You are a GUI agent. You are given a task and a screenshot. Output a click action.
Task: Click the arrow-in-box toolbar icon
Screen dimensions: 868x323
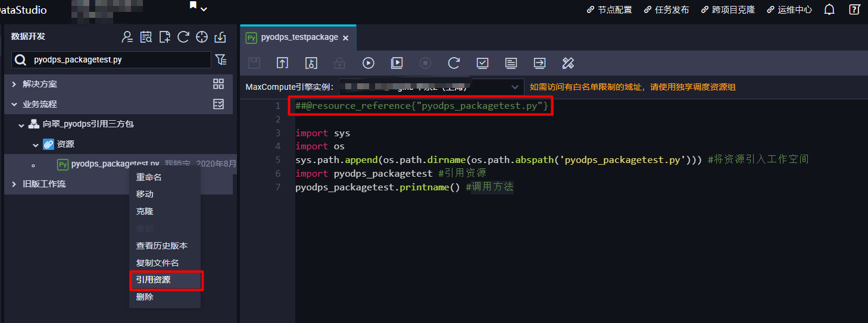point(539,63)
